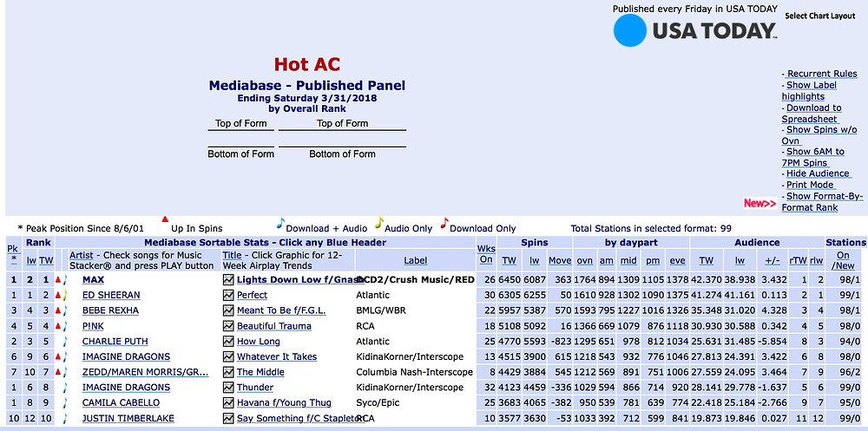The height and width of the screenshot is (431, 868).
Task: Sort the chart by the Artist header
Action: 81,256
